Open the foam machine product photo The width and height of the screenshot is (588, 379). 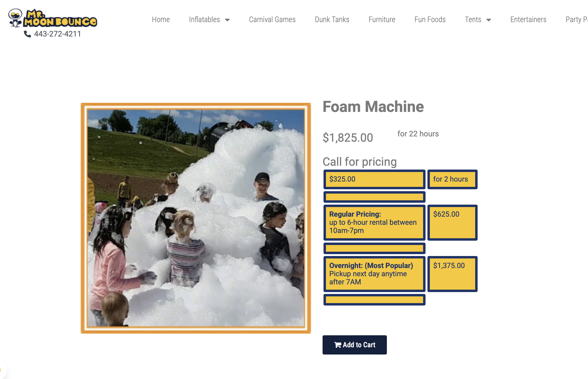point(196,218)
